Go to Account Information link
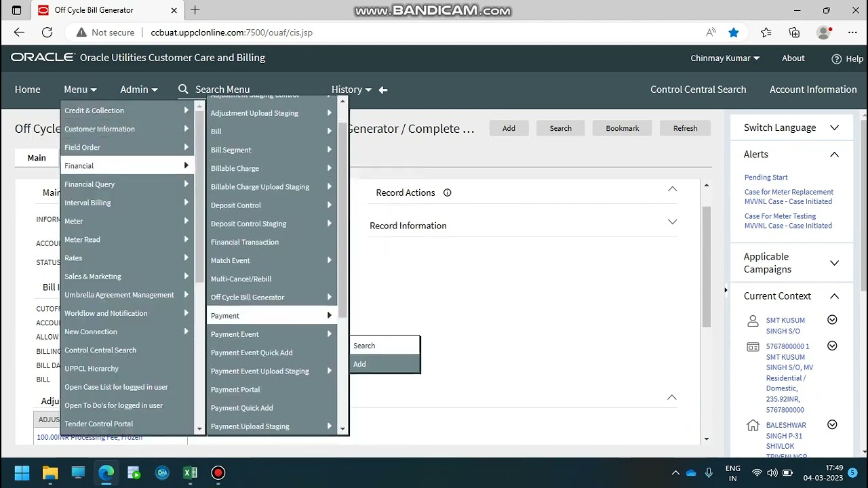This screenshot has width=868, height=488. coord(813,89)
